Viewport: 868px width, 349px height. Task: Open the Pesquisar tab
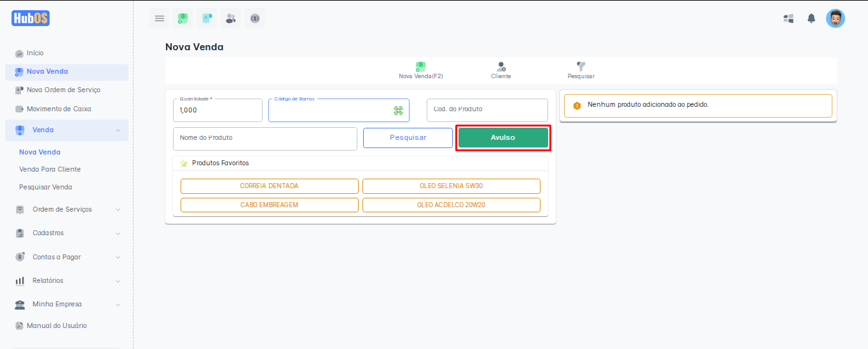581,70
